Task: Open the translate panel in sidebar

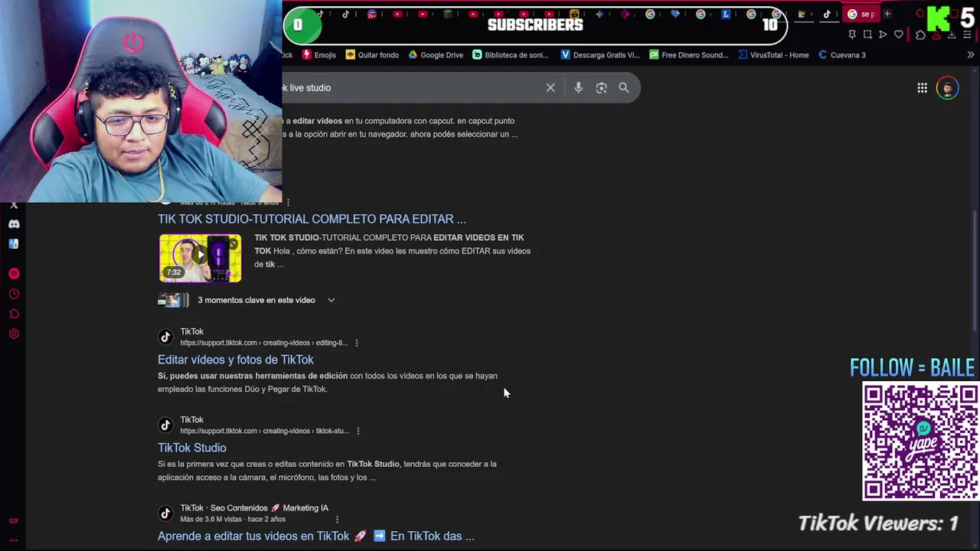Action: (14, 244)
